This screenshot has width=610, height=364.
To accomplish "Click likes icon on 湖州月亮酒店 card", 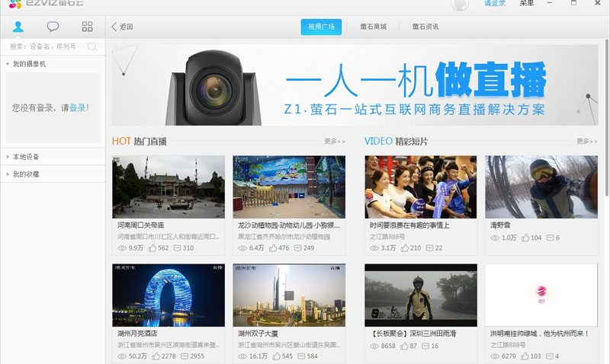I will (156, 356).
